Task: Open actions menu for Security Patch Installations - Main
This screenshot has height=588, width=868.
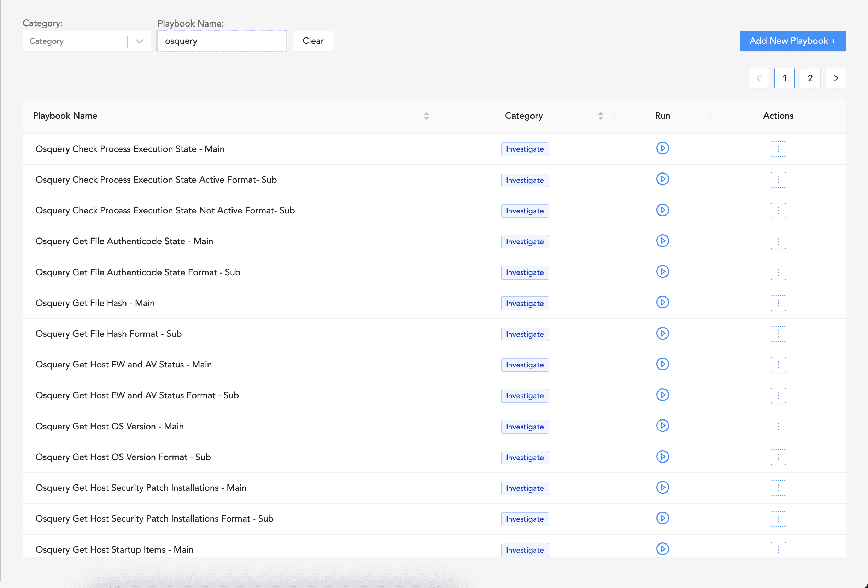Action: pyautogui.click(x=778, y=488)
